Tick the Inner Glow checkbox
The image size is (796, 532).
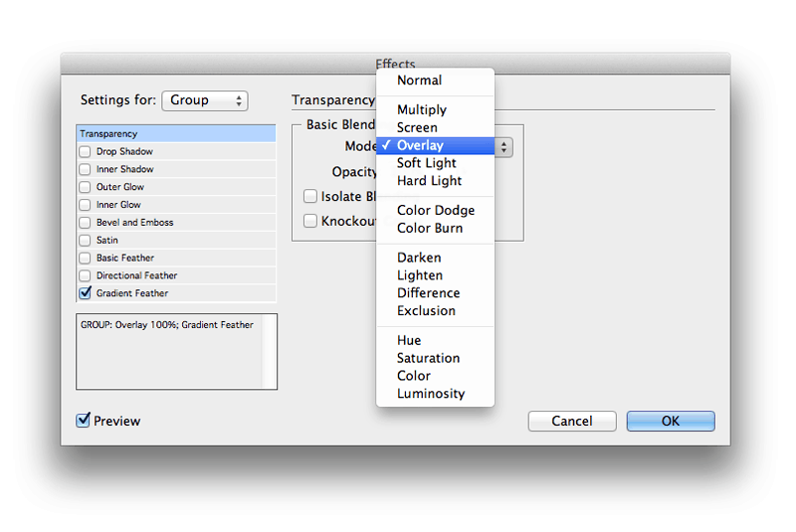[85, 205]
